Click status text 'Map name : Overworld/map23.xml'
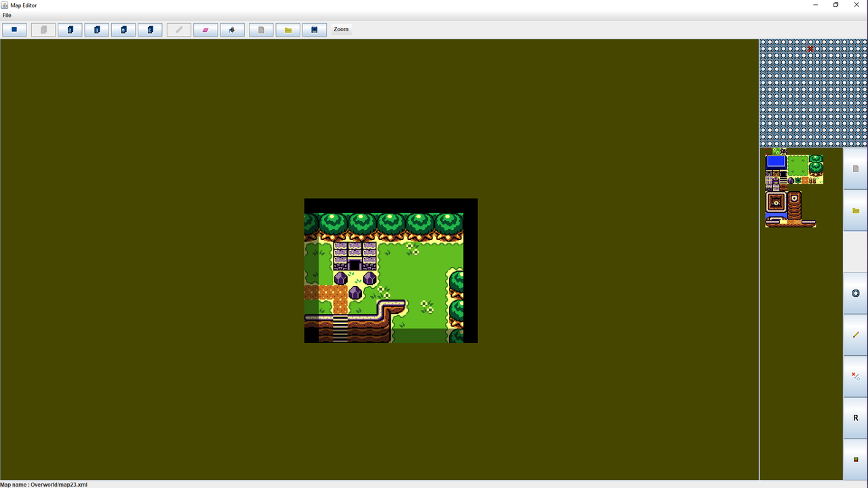 click(x=44, y=485)
